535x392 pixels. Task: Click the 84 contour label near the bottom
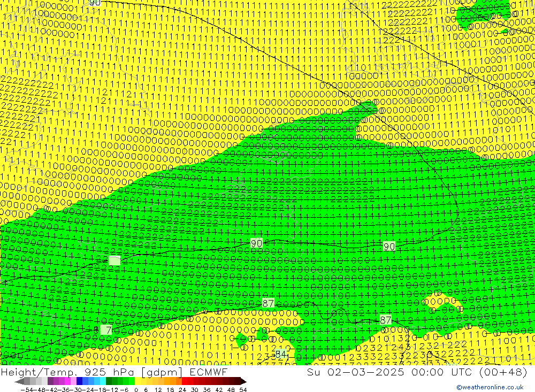pyautogui.click(x=280, y=354)
